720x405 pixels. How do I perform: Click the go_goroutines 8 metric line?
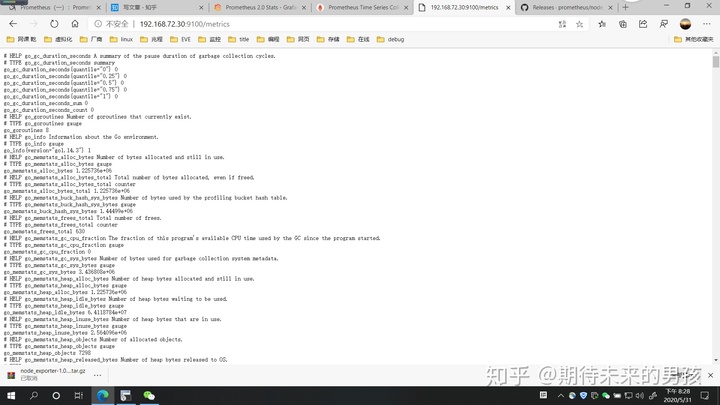[x=26, y=130]
